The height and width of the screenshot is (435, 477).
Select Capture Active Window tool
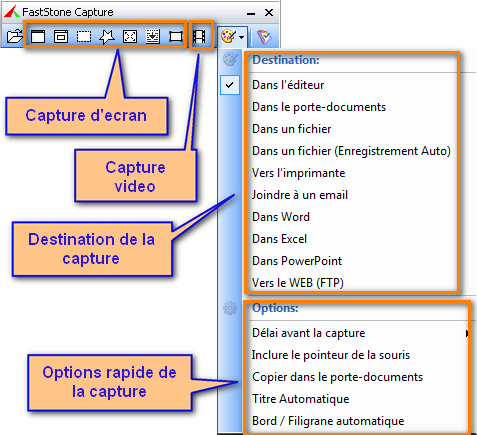pyautogui.click(x=38, y=36)
